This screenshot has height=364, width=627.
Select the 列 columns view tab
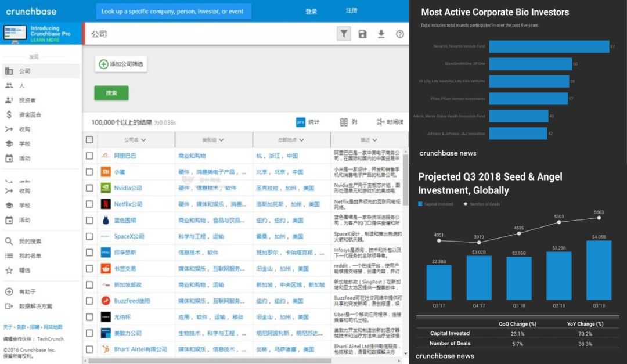[348, 122]
